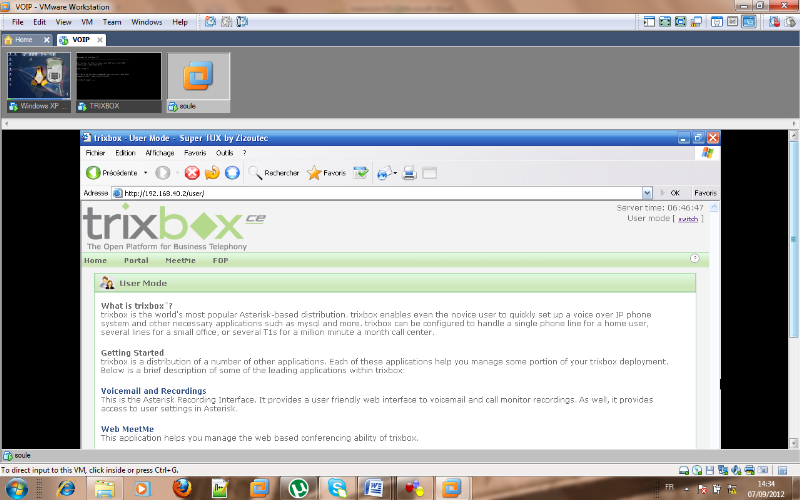
Task: Click the first snapshot icon in VMware toolbar
Action: coord(210,21)
